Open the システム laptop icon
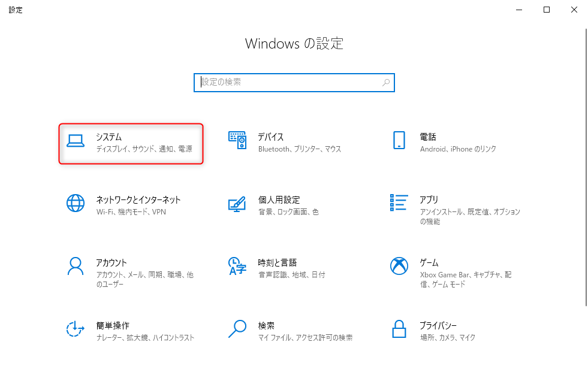The image size is (588, 369). pyautogui.click(x=76, y=141)
